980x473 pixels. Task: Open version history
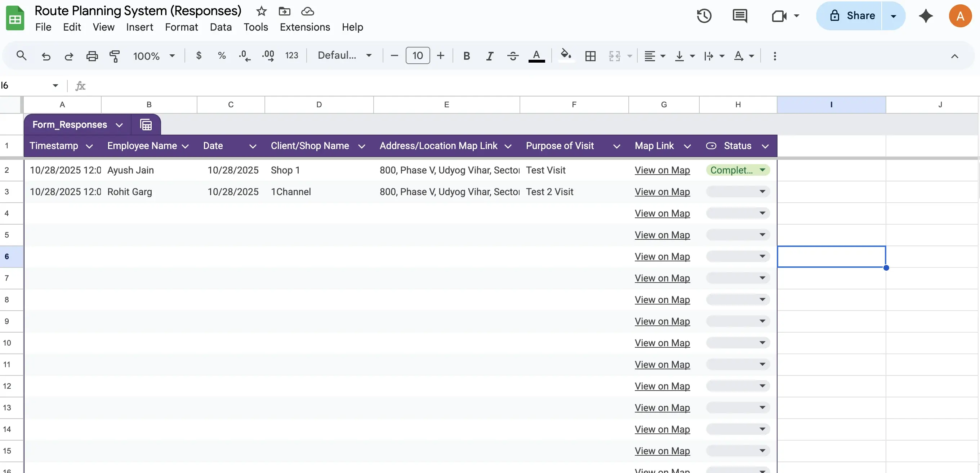tap(704, 16)
